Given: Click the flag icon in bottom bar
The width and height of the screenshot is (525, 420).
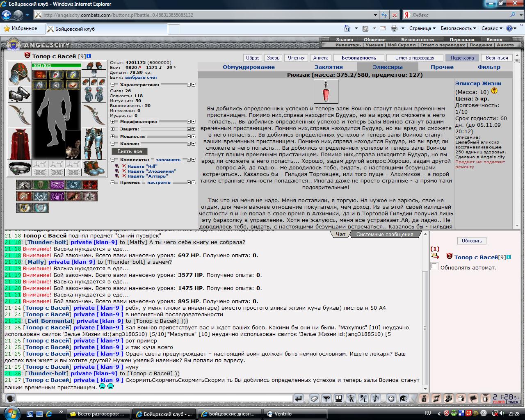Looking at the screenshot, I should [473, 398].
